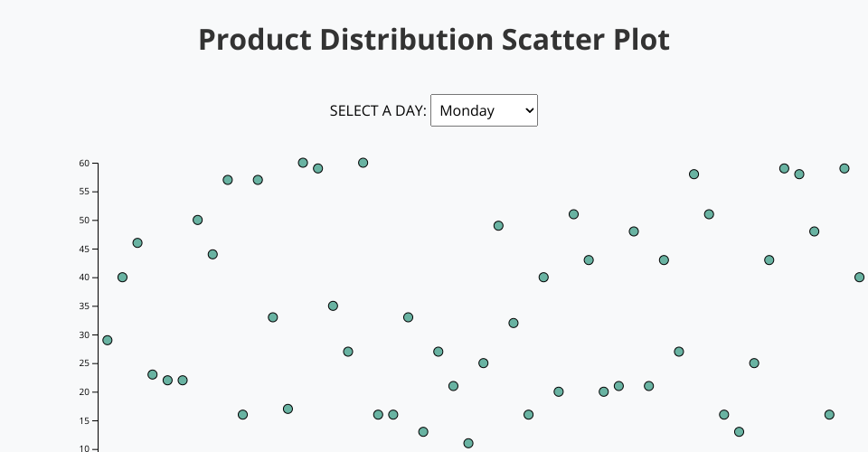Click the 35 tick label on y-axis
Viewport: 868px width, 452px height.
84,306
